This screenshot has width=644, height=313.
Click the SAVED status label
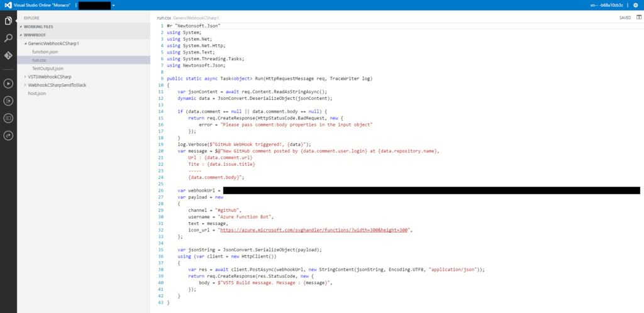point(625,18)
